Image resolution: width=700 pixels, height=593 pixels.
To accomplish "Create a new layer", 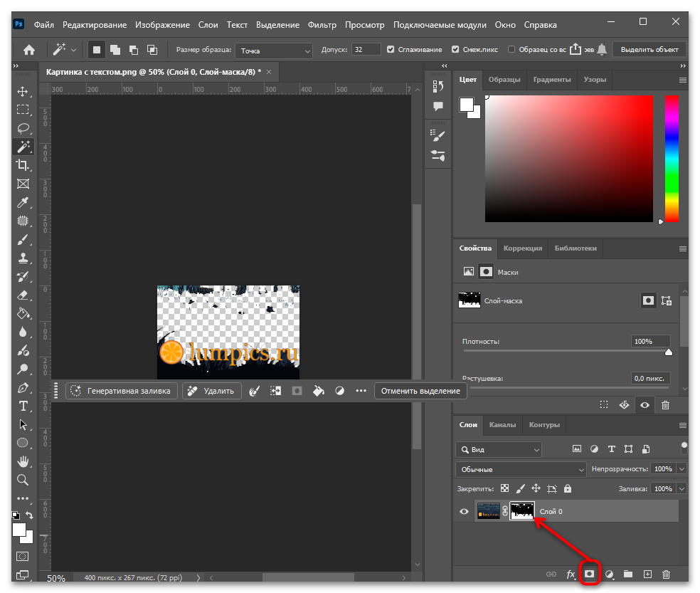I will tap(647, 574).
